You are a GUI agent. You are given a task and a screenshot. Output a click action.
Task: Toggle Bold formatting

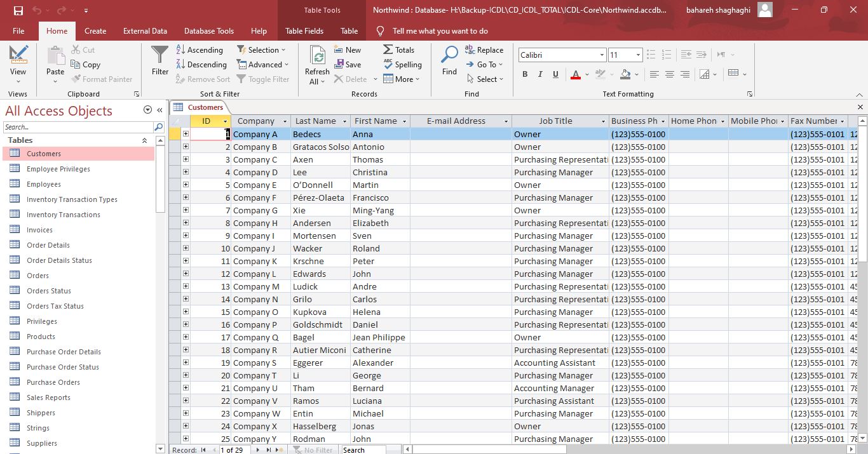pyautogui.click(x=525, y=74)
